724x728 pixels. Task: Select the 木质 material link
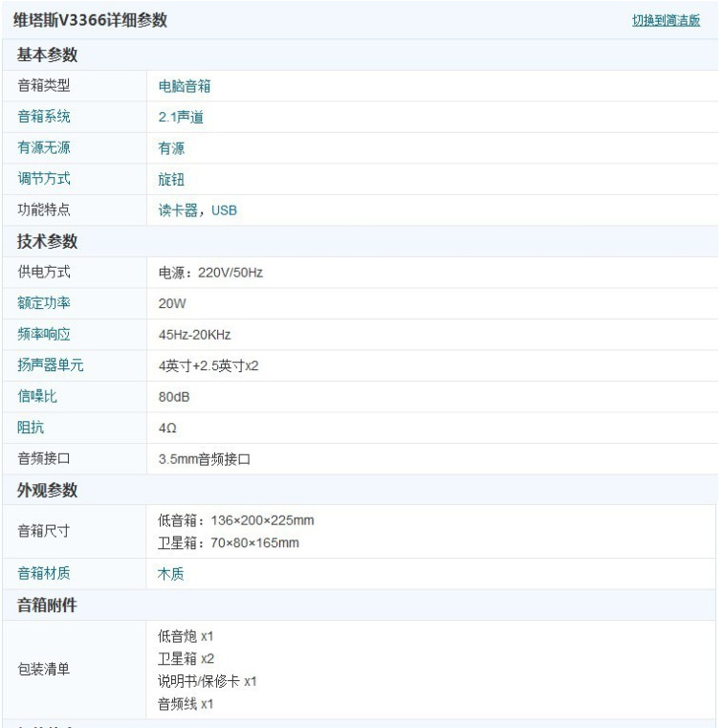coord(170,575)
